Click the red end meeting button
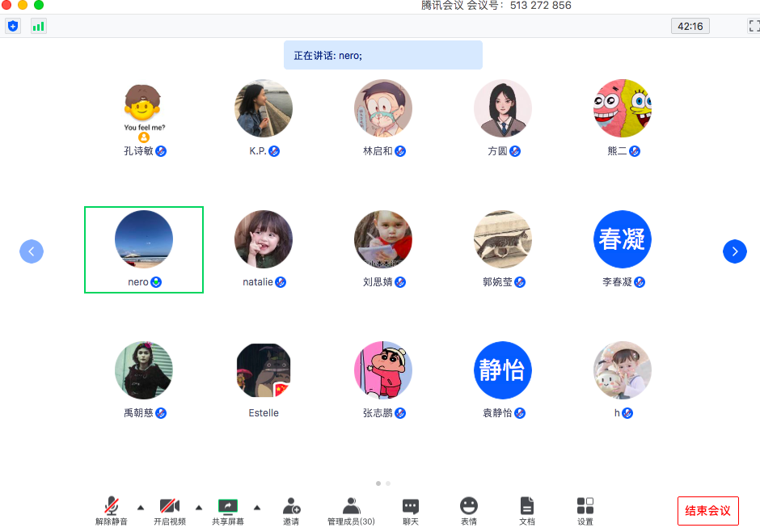Viewport: 760px width, 532px height. (707, 511)
